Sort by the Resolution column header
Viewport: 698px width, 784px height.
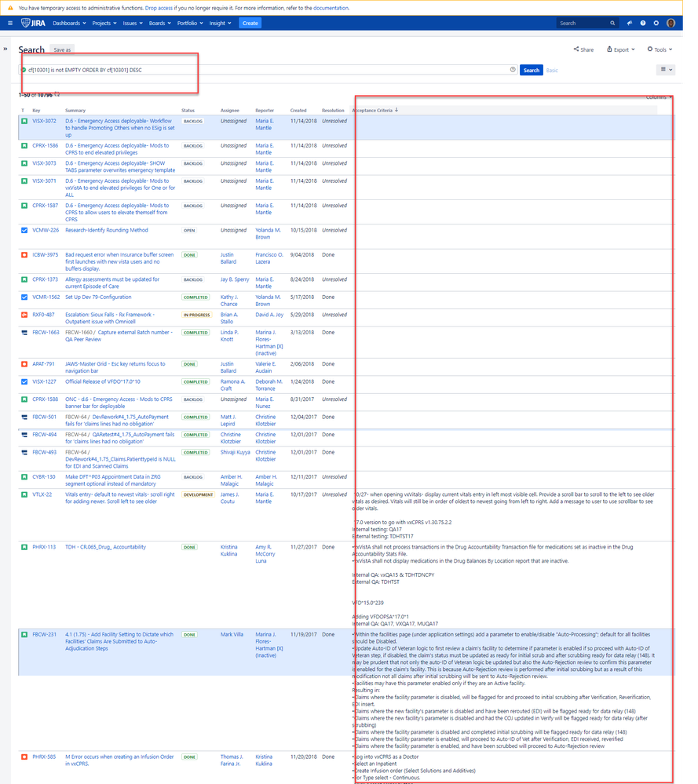(x=333, y=111)
